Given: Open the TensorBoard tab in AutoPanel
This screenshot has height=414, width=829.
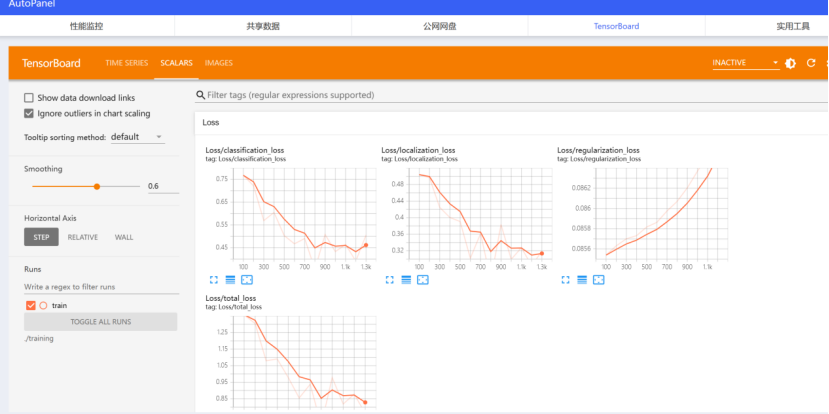Looking at the screenshot, I should coord(616,26).
